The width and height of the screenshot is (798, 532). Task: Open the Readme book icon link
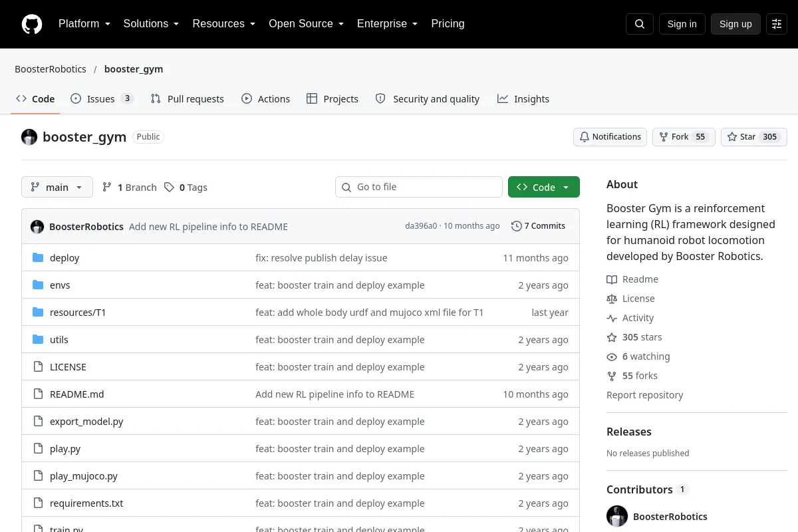(x=612, y=279)
